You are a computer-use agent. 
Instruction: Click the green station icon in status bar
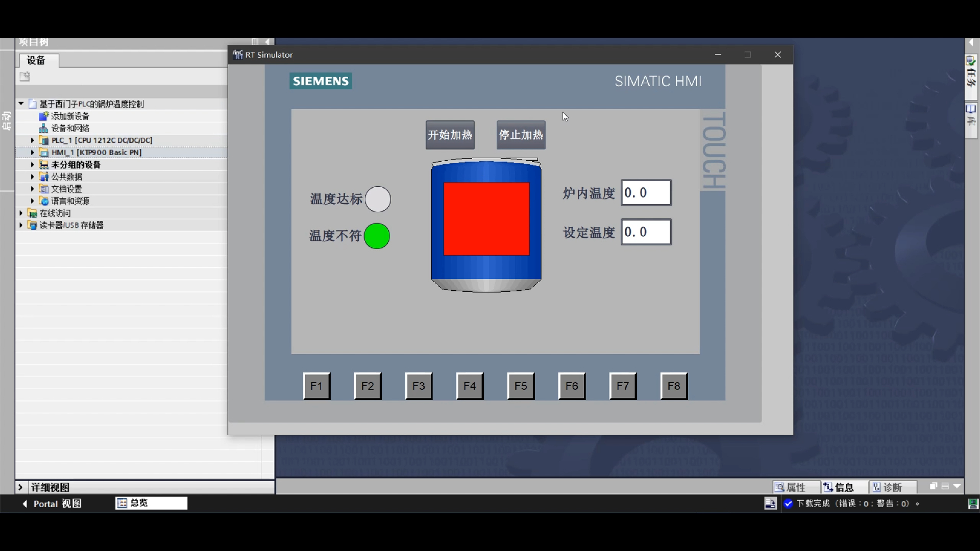point(973,504)
